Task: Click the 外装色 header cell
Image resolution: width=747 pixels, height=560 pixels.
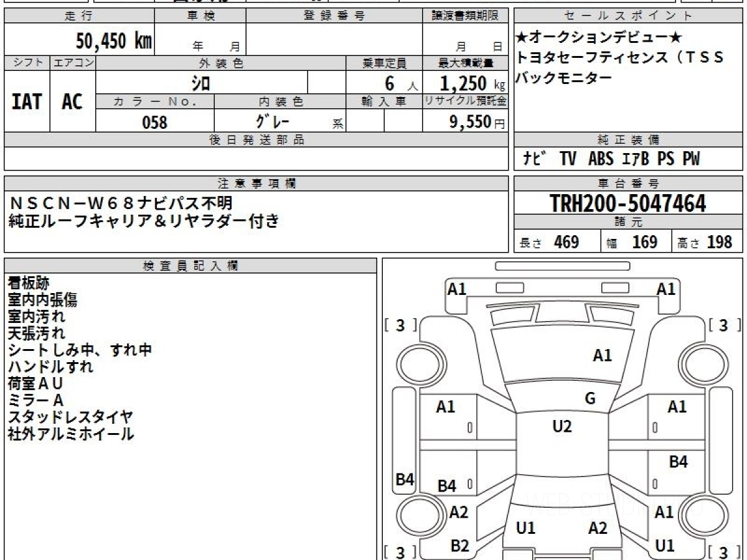Action: (221, 63)
